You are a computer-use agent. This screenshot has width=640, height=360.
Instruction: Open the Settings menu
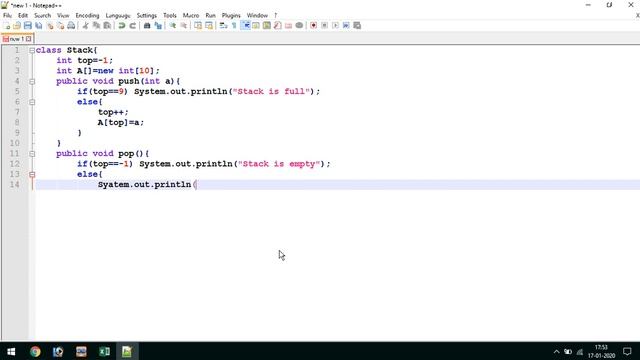coord(147,16)
